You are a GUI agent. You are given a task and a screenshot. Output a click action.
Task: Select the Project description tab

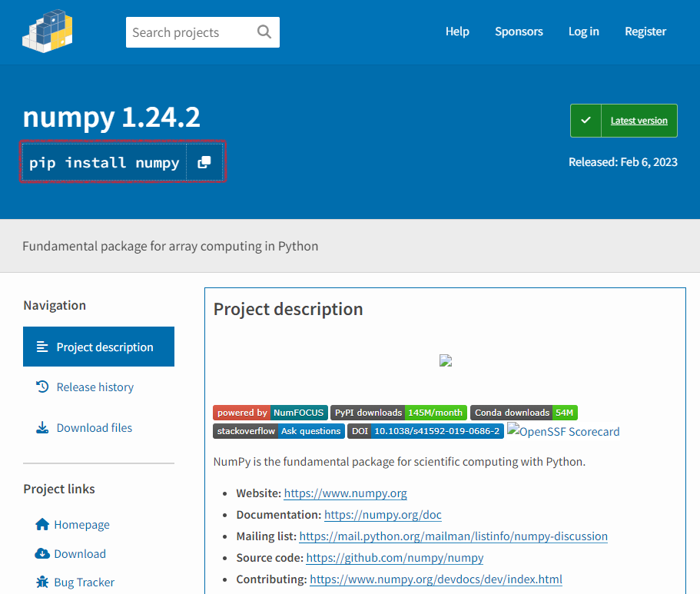click(98, 347)
